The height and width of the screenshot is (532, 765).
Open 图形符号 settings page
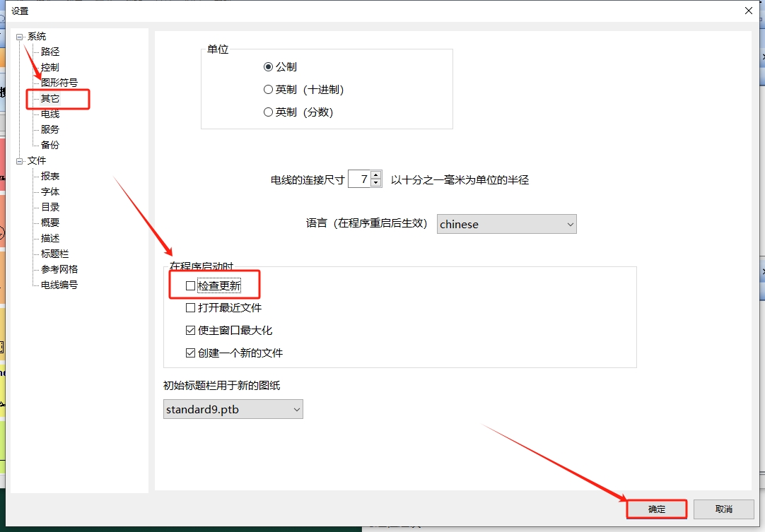coord(59,83)
